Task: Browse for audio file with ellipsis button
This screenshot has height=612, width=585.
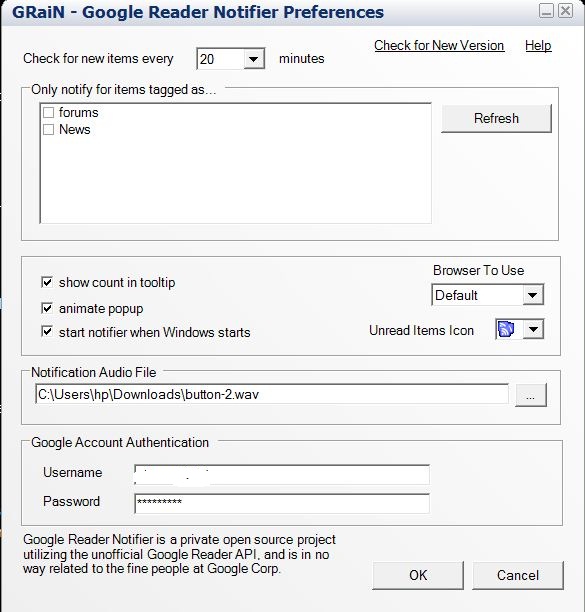Action: coord(531,395)
